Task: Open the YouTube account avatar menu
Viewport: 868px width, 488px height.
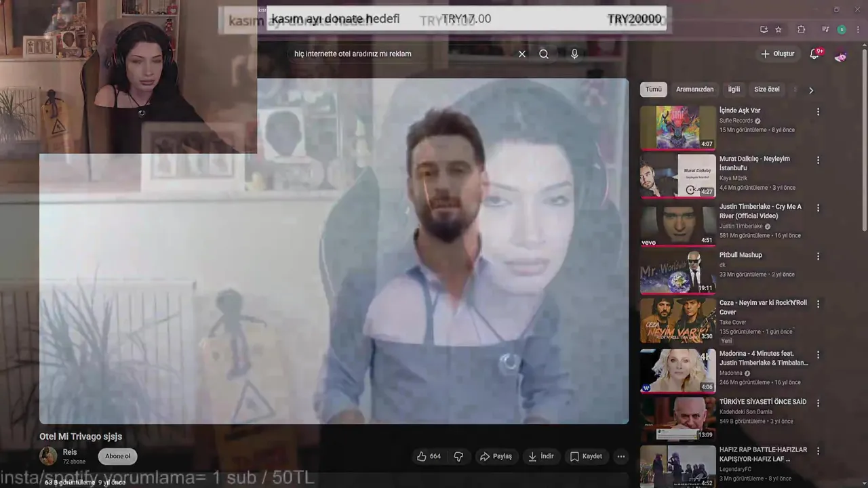Action: coord(840,55)
